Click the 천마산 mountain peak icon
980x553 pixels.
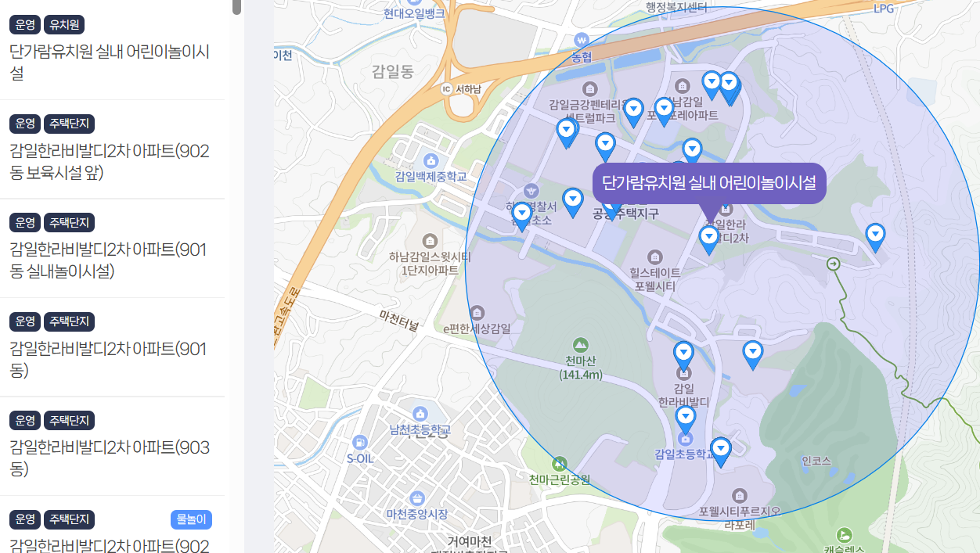[580, 344]
